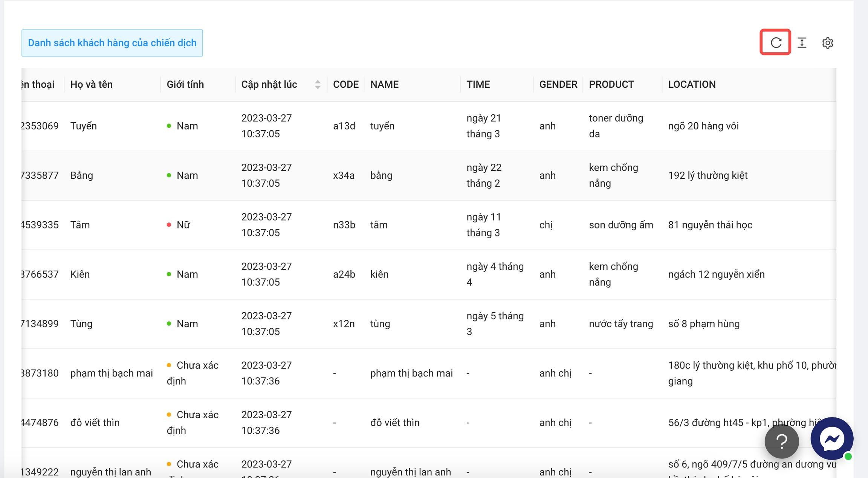Click product nước tẩy trang cell
This screenshot has width=868, height=478.
(x=621, y=324)
